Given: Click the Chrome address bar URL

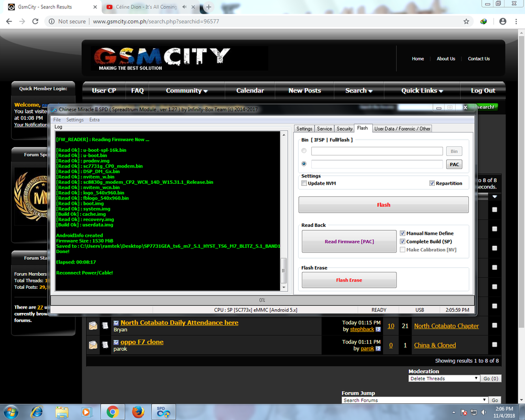Looking at the screenshot, I should pos(156,22).
